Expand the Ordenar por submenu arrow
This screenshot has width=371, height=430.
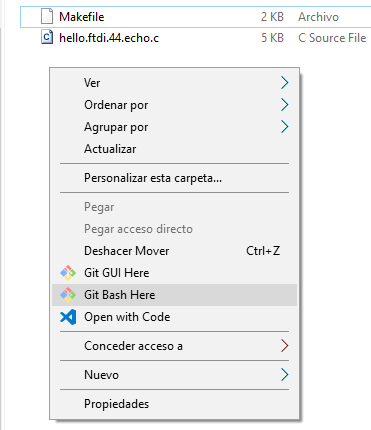[x=284, y=105]
